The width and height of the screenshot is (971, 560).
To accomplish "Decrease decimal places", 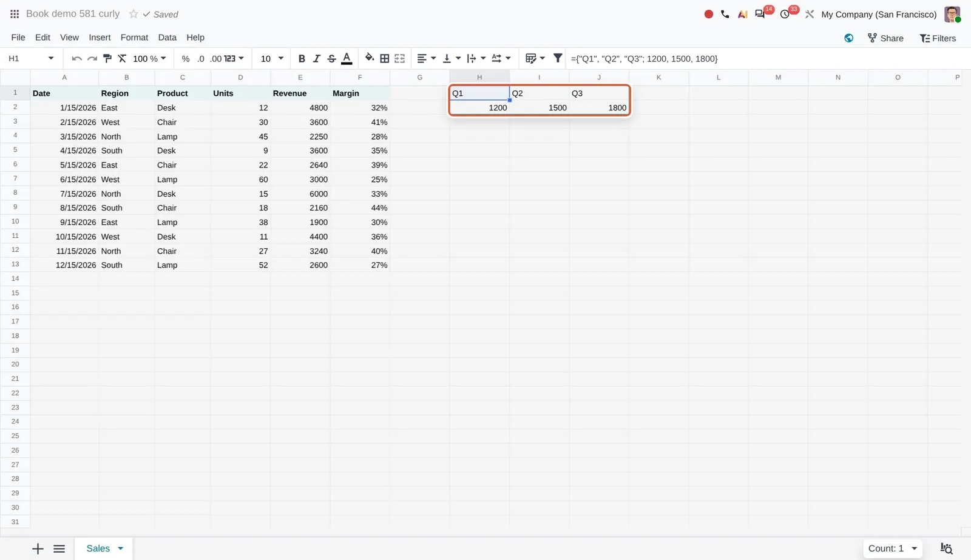I will pos(201,58).
